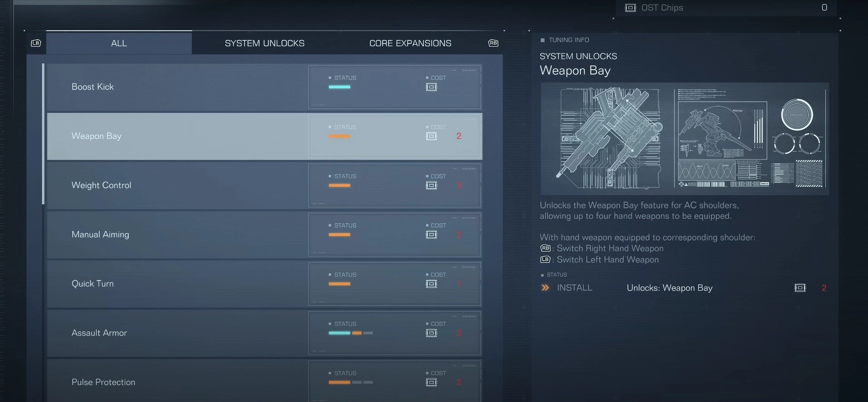Viewport: 868px width, 402px height.
Task: Click the Assault Armor status progress bar
Action: 351,333
